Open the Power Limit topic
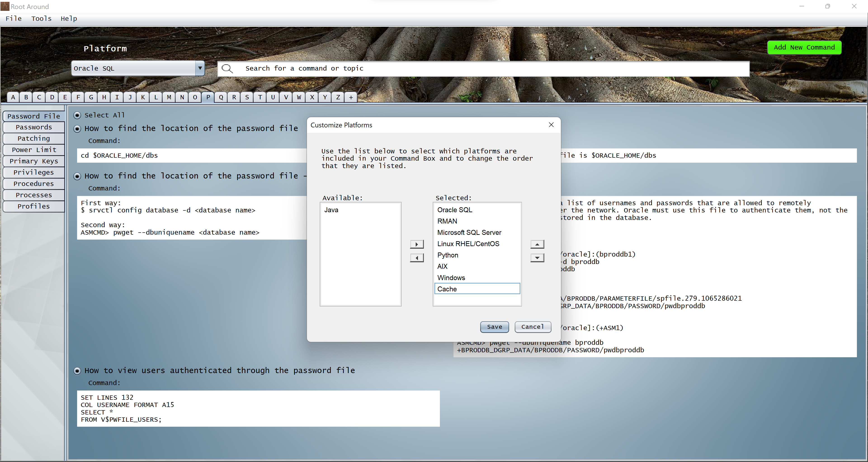 coord(34,150)
